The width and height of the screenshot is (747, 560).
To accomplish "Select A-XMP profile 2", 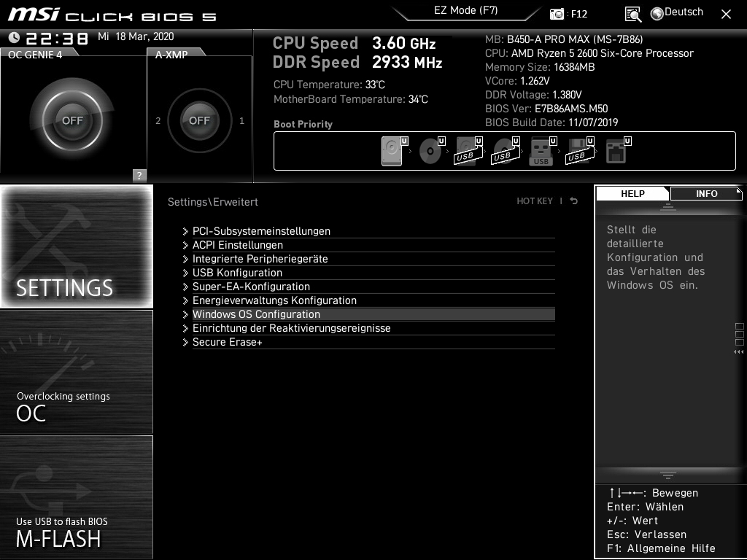I will click(x=158, y=120).
